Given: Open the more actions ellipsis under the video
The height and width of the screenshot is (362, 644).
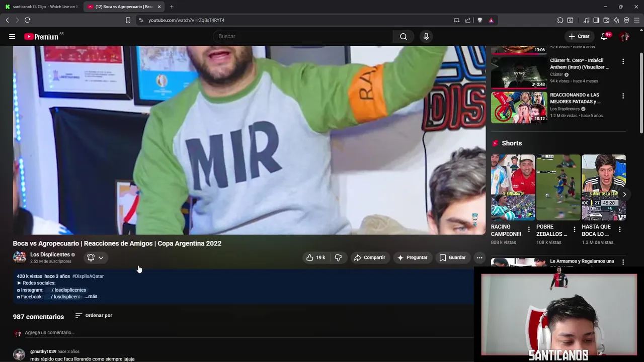Looking at the screenshot, I should pyautogui.click(x=479, y=257).
